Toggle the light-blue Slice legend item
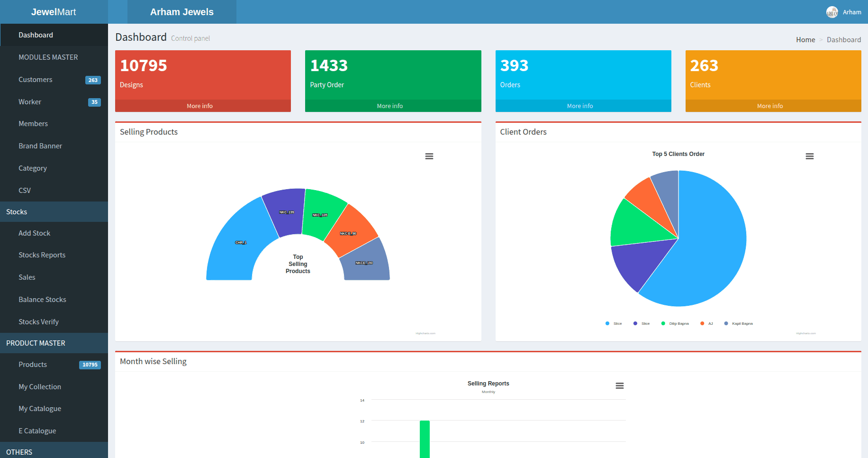868x458 pixels. [614, 323]
